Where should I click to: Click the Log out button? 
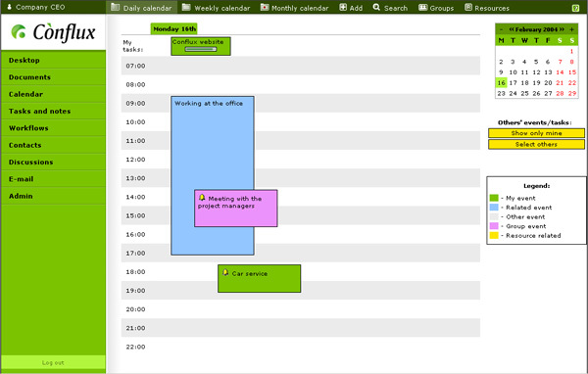point(53,362)
